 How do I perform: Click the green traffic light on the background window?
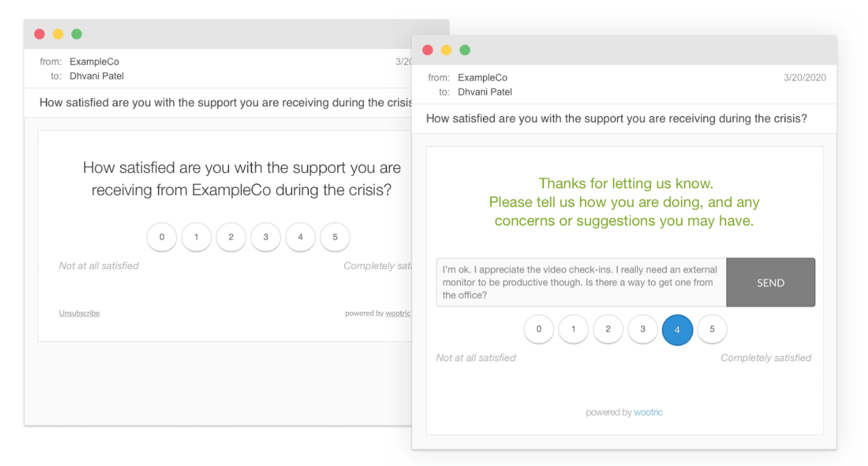(76, 33)
